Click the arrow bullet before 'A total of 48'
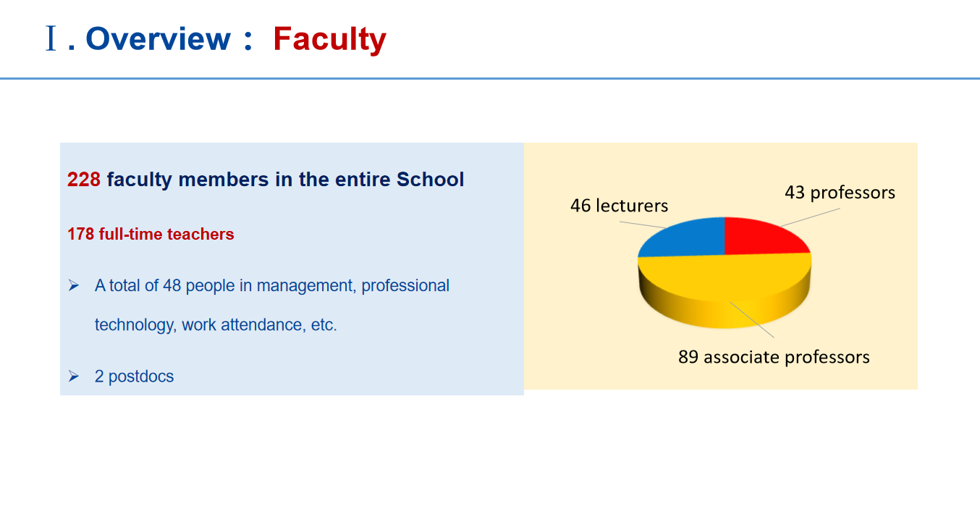Image resolution: width=980 pixels, height=525 pixels. pyautogui.click(x=73, y=286)
